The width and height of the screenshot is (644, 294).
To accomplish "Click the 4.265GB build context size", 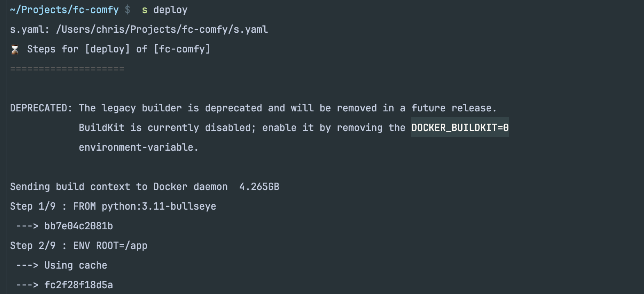I will click(x=259, y=187).
